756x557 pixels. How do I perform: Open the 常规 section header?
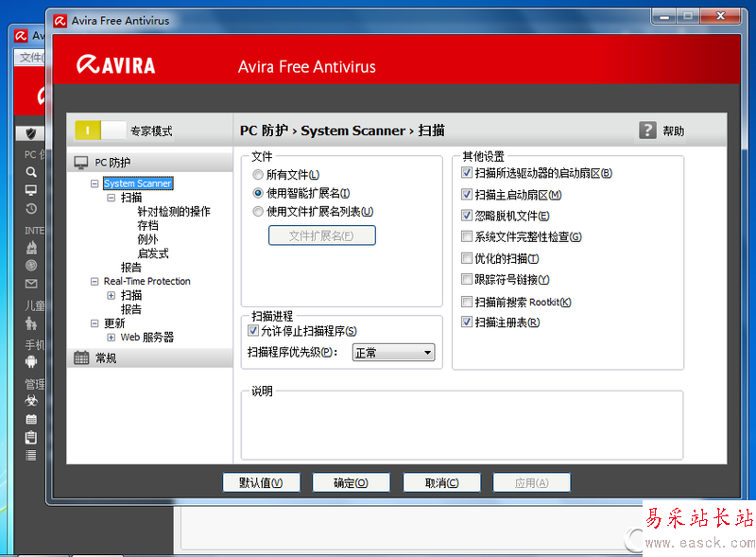[x=150, y=357]
